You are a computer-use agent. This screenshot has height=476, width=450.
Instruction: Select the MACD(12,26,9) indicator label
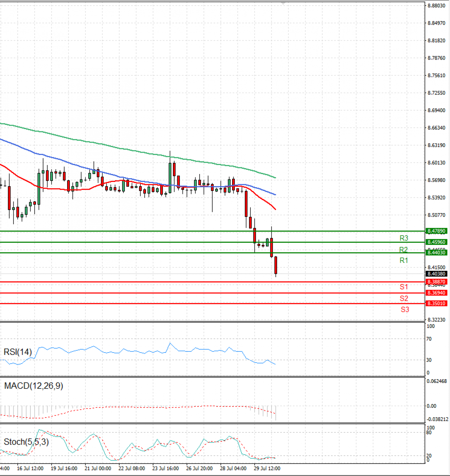pyautogui.click(x=33, y=386)
